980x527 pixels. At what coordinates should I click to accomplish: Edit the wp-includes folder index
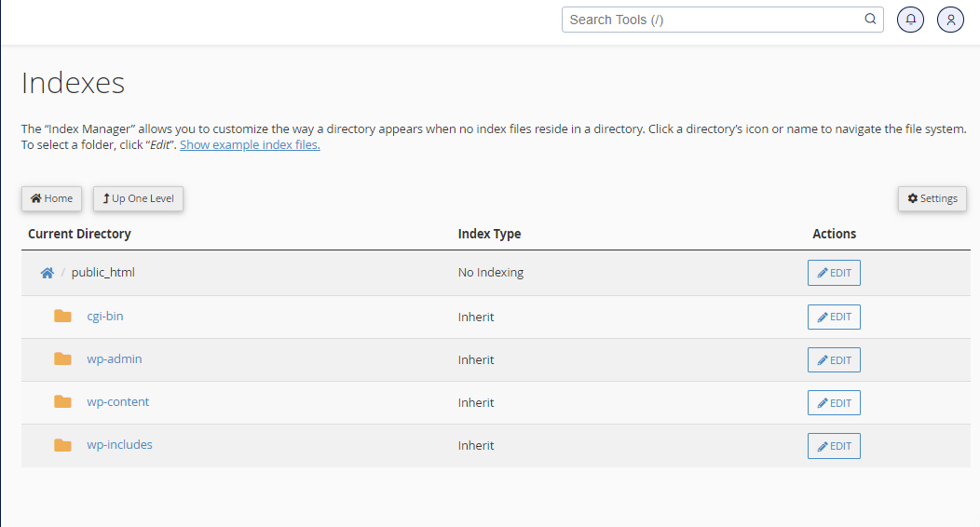pyautogui.click(x=834, y=446)
